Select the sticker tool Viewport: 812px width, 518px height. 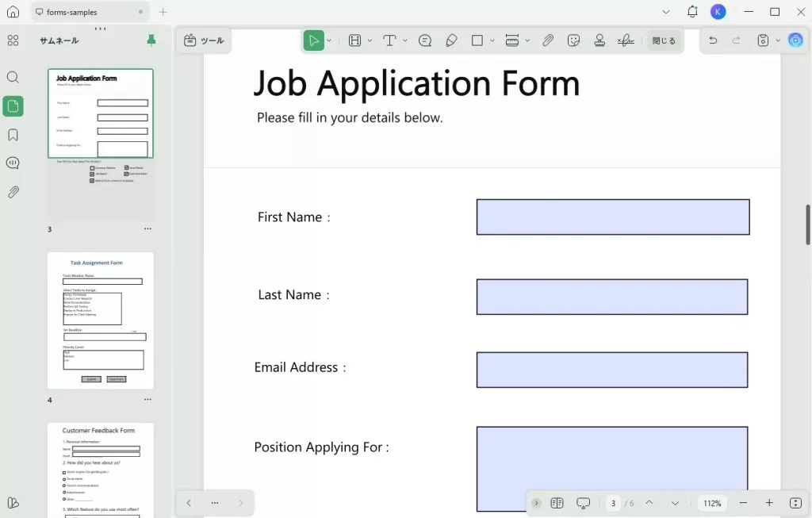pos(574,40)
